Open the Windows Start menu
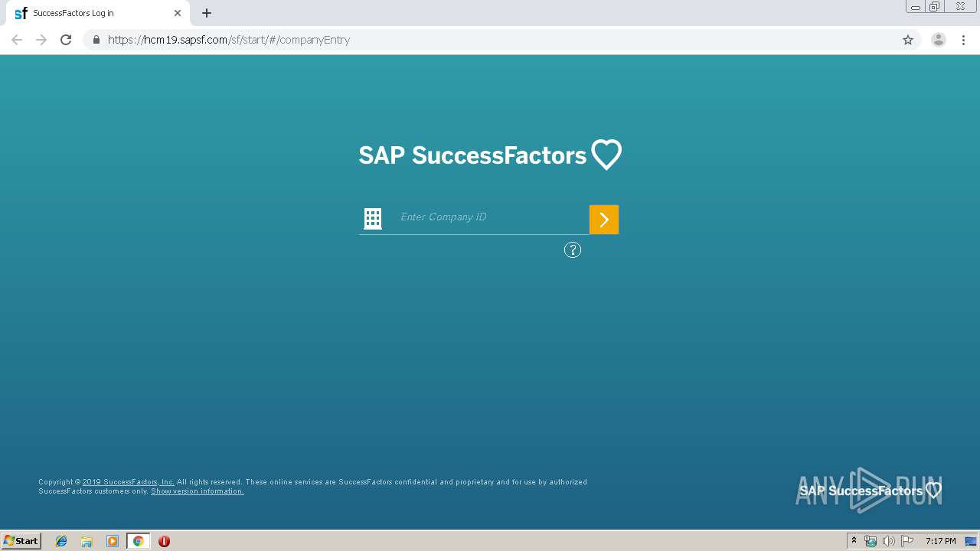Screen dimensions: 980x551 tap(21, 540)
